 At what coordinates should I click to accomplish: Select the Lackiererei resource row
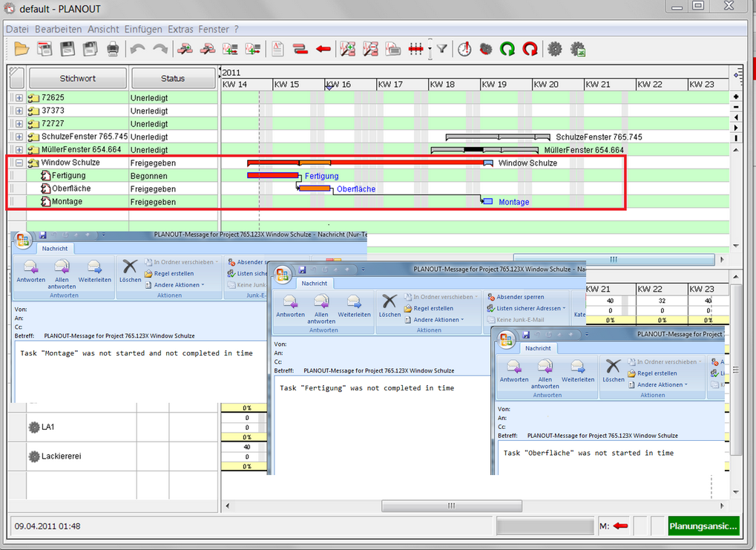[x=113, y=456]
